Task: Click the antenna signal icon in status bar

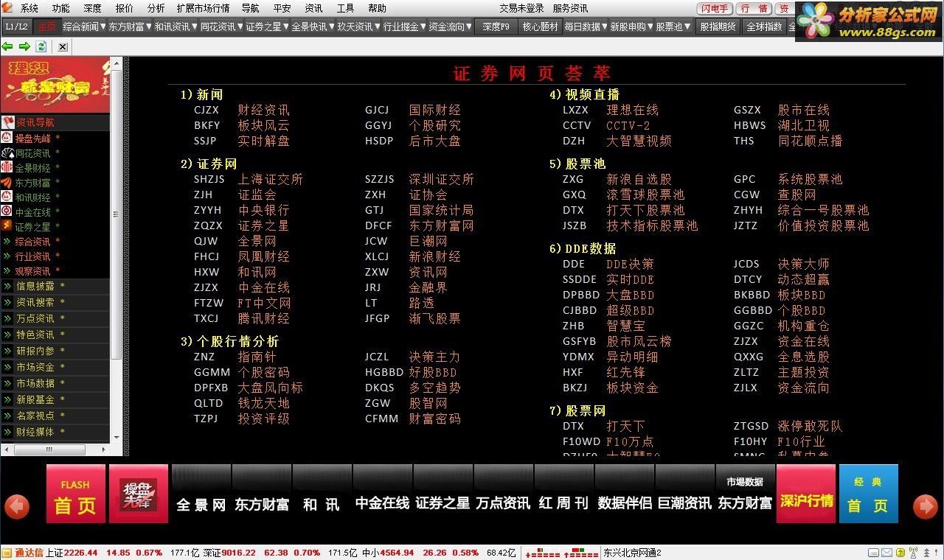Action: tap(913, 553)
